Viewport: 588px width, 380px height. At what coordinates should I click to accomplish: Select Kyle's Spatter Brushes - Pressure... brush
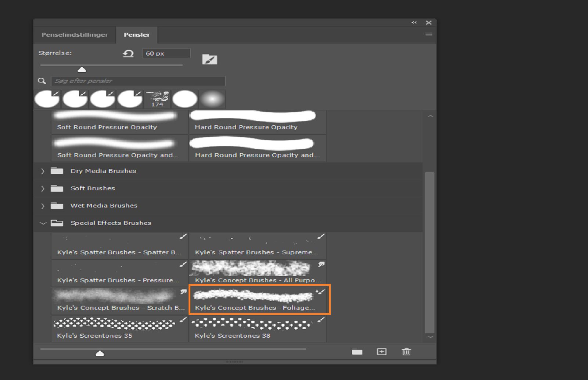pos(119,273)
